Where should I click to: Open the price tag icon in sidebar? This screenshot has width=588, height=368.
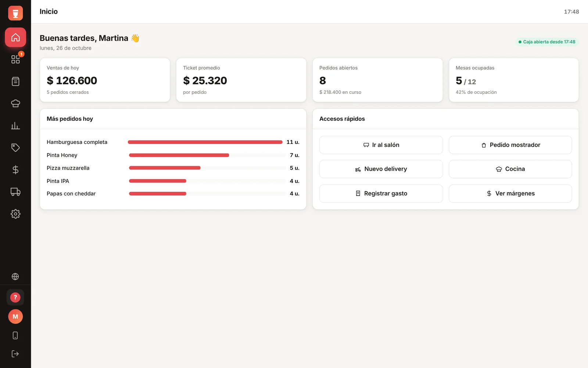[x=15, y=148]
